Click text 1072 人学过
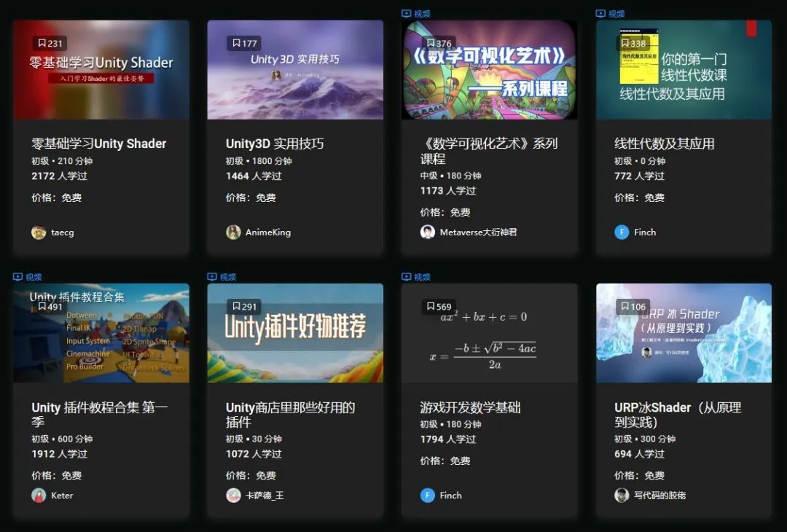 (254, 454)
